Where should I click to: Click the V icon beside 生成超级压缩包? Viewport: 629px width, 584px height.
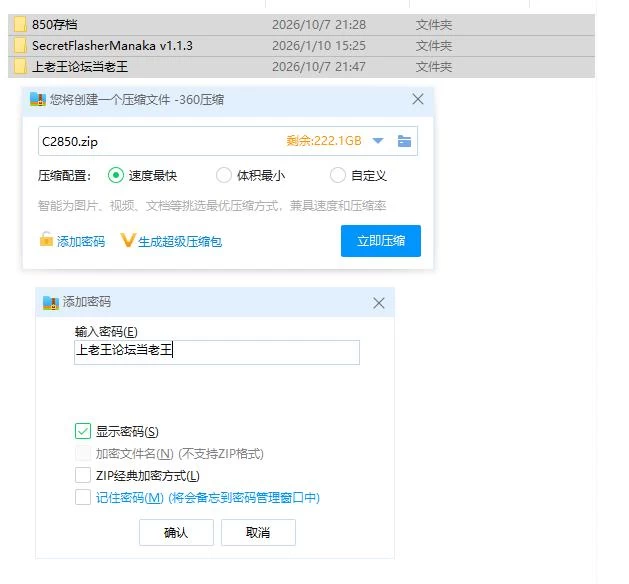coord(128,240)
